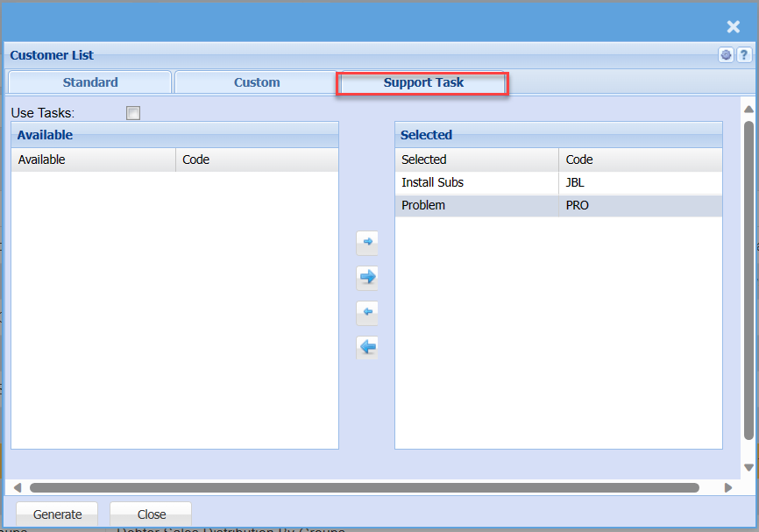Move selected item back to Available
Image resolution: width=759 pixels, height=532 pixels.
pos(367,313)
